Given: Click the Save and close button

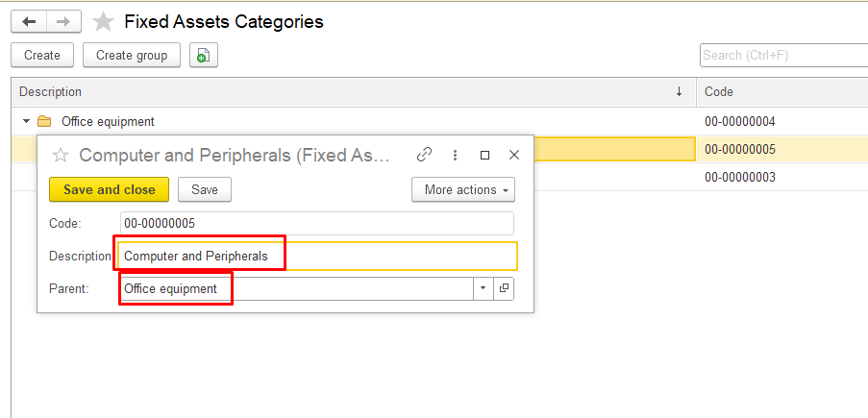Looking at the screenshot, I should tap(109, 189).
